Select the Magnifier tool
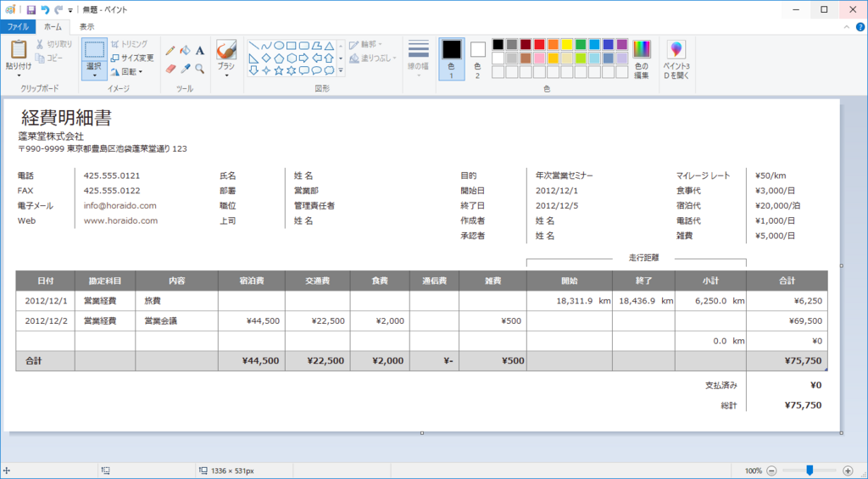868x479 pixels. [x=200, y=68]
